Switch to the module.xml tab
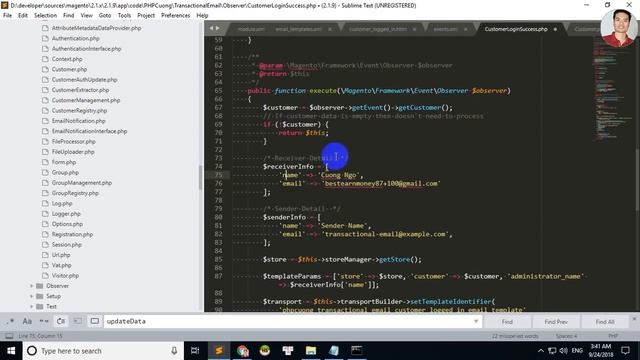The width and height of the screenshot is (640, 360). click(x=251, y=29)
